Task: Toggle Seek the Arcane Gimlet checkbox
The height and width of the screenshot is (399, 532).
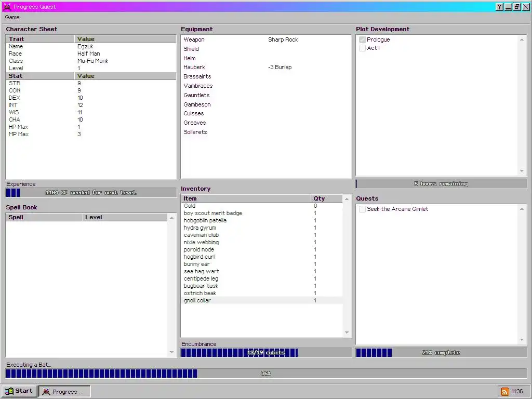Action: coord(362,209)
